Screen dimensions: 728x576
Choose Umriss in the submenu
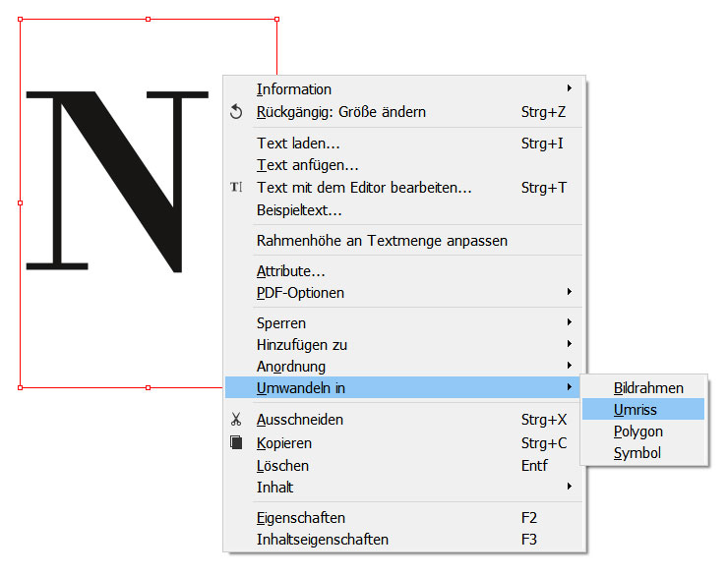[x=636, y=410]
